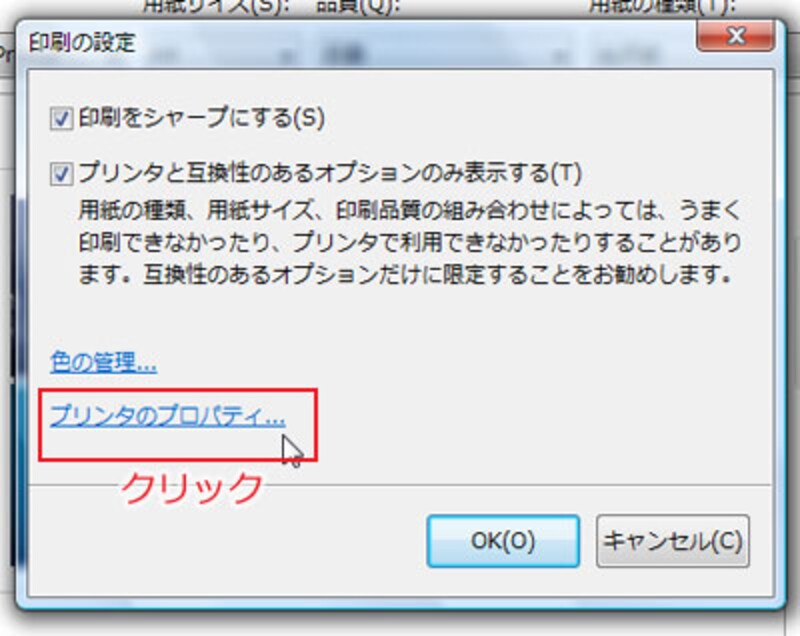
Task: Click the 印刷をシャープにする(S) label text
Action: 202,118
